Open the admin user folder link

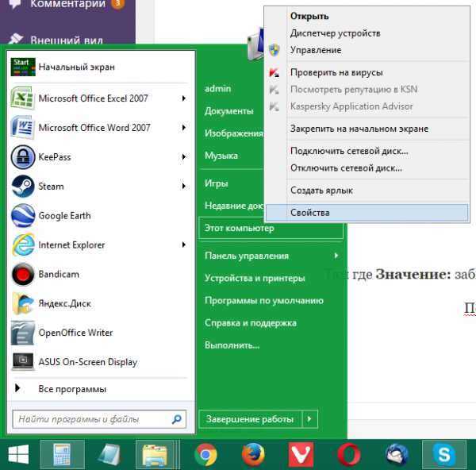(x=218, y=88)
